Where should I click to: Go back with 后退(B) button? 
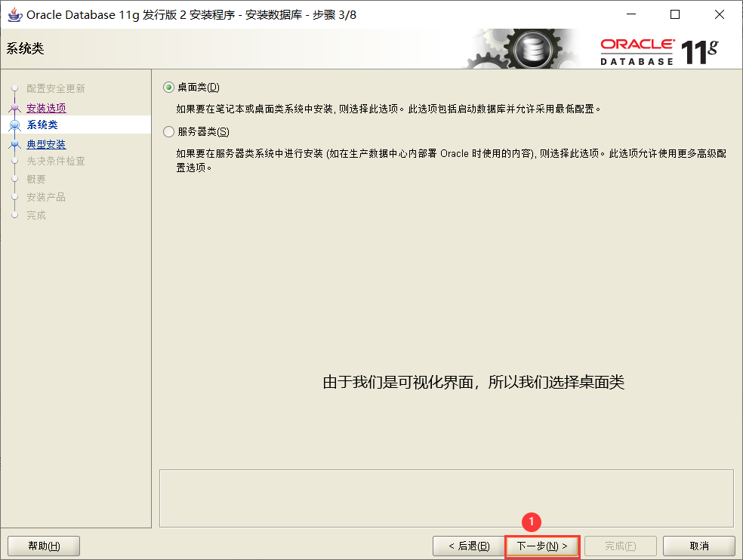click(469, 546)
